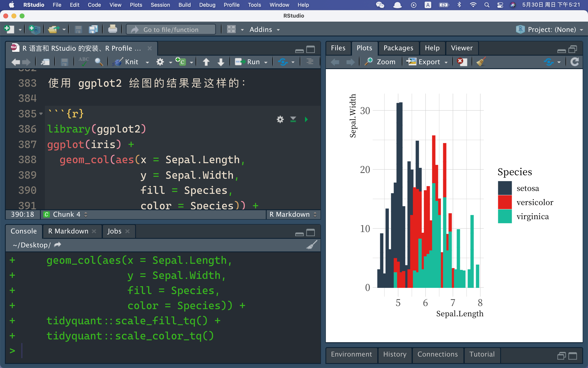This screenshot has width=588, height=368.
Task: Show document in new window icon
Action: [45, 62]
